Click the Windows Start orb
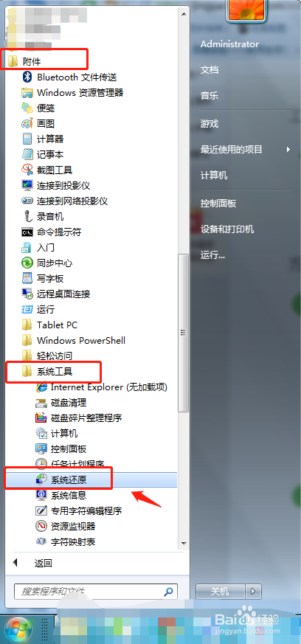Screen dimensions: 301x644 18,630
